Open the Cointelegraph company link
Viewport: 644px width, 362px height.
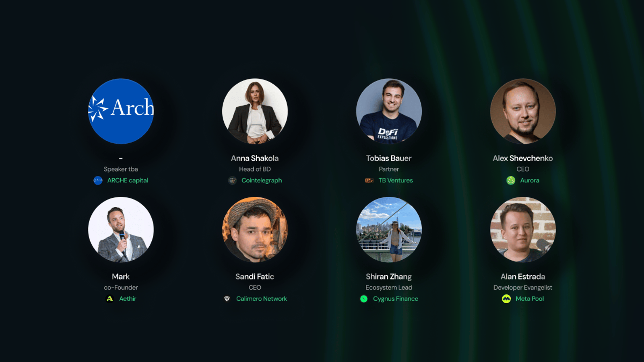[x=262, y=180]
